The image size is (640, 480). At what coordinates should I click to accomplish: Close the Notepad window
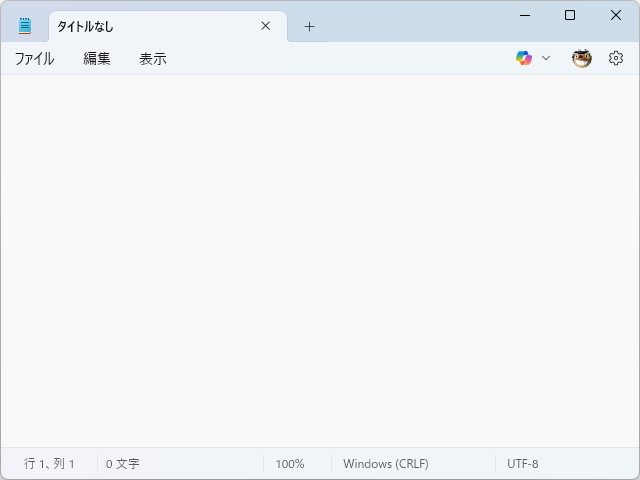(x=616, y=16)
